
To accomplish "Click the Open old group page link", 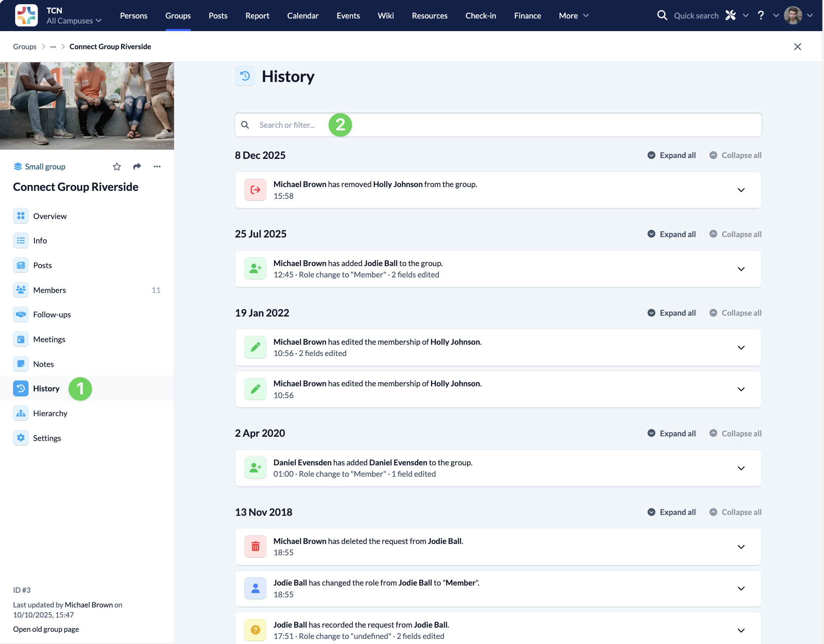I will click(46, 629).
